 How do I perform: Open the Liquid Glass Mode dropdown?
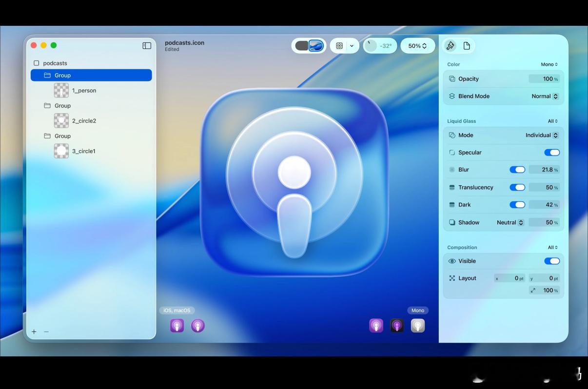[541, 136]
